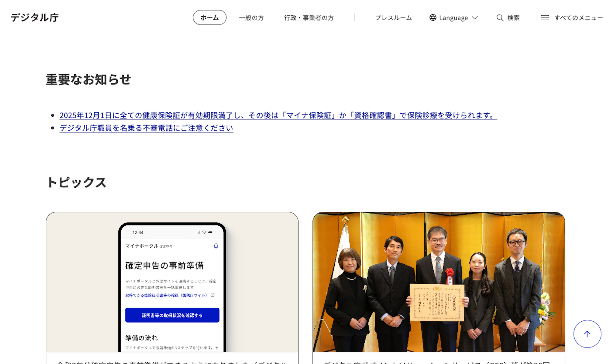Click the magnifying glass search icon
Screen dimensions: 612x364
pos(500,18)
